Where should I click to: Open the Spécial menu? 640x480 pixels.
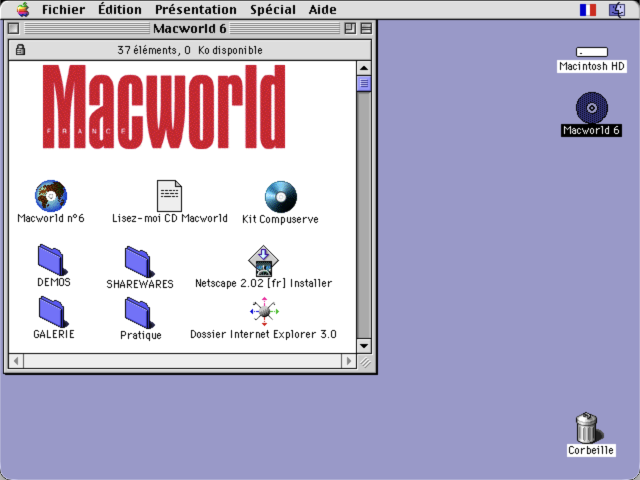(273, 9)
